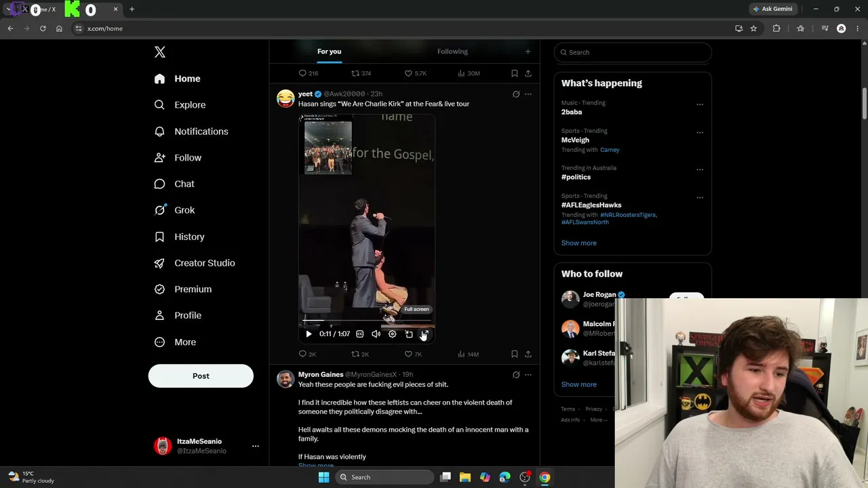Toggle closed captions on the video
Image resolution: width=868 pixels, height=488 pixels.
click(x=359, y=334)
